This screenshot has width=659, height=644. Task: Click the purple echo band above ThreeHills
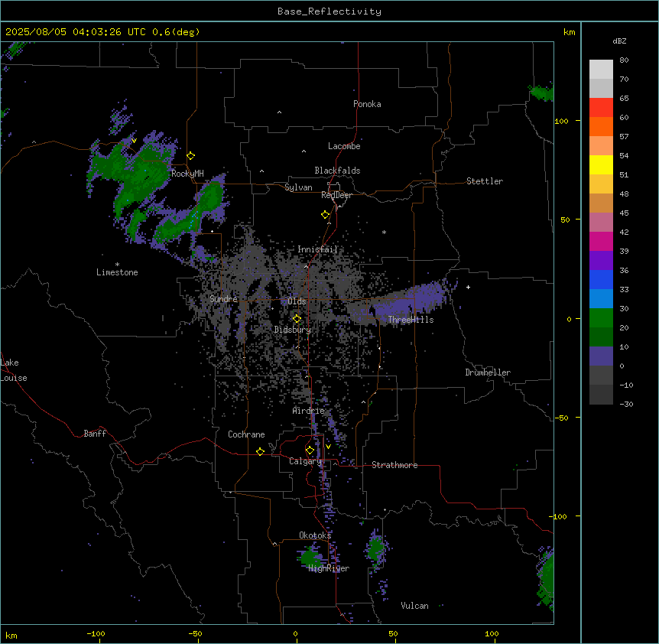(x=410, y=301)
